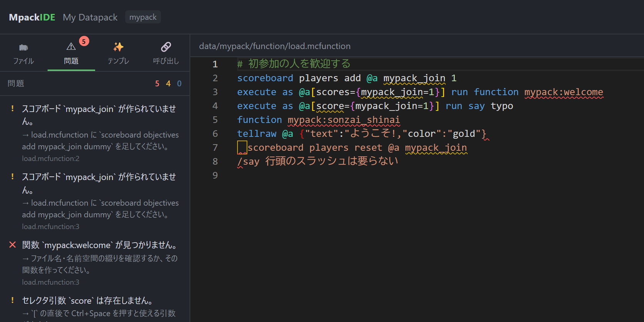The height and width of the screenshot is (322, 644).
Task: Open the mypack:welcome not found error
Action: pos(95,263)
